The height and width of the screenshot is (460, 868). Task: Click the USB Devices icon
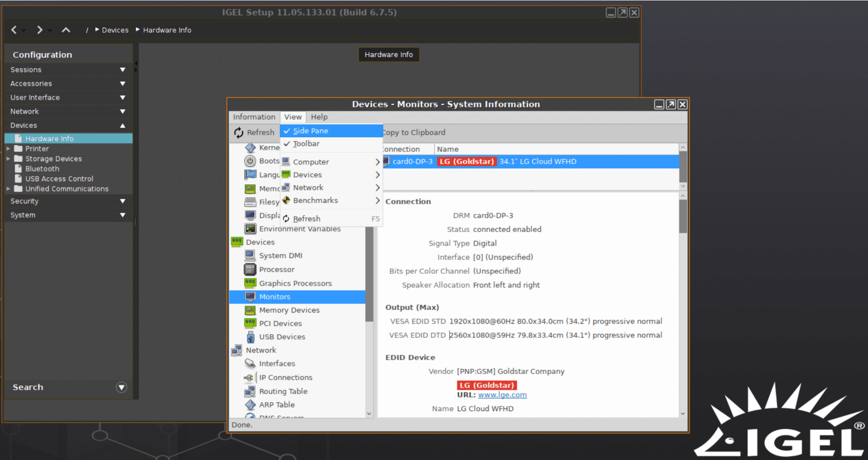(250, 336)
